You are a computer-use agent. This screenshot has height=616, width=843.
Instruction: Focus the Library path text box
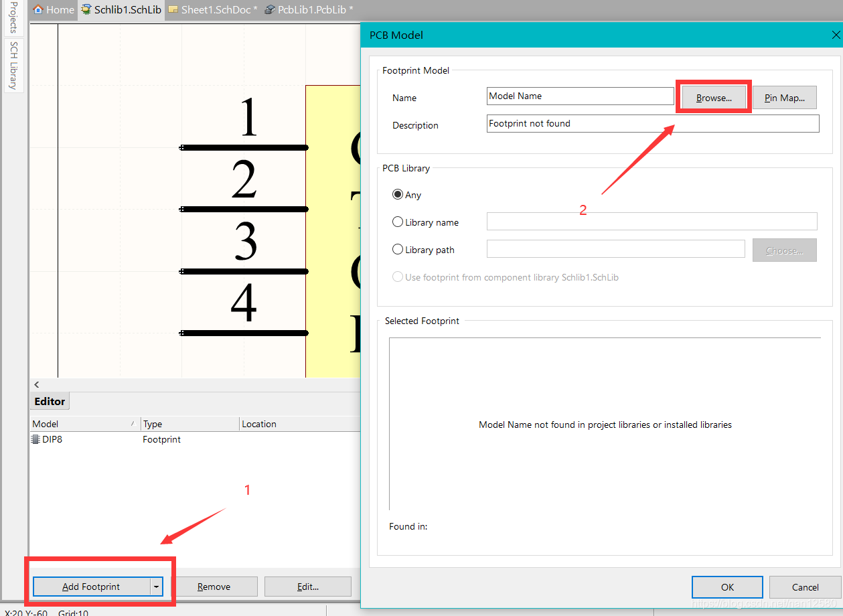615,248
